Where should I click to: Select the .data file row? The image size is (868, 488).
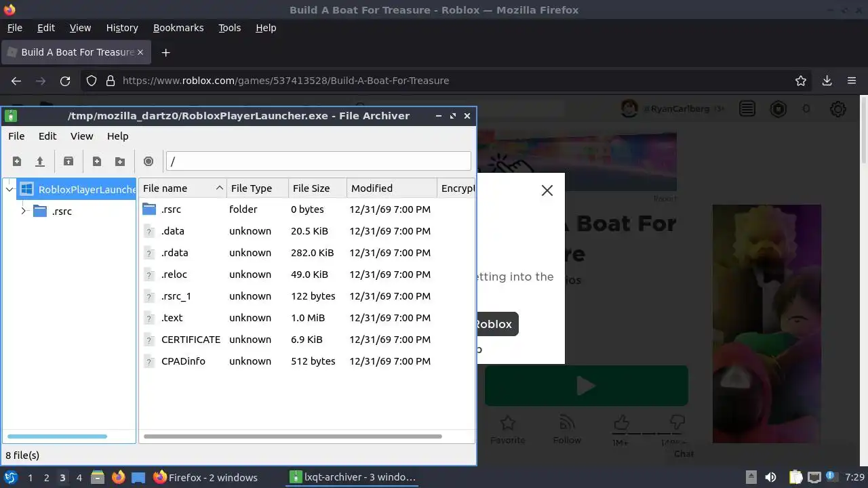307,231
